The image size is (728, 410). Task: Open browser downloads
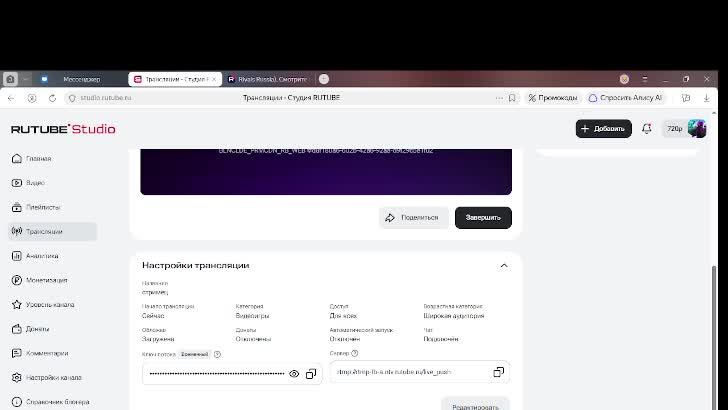pos(707,98)
